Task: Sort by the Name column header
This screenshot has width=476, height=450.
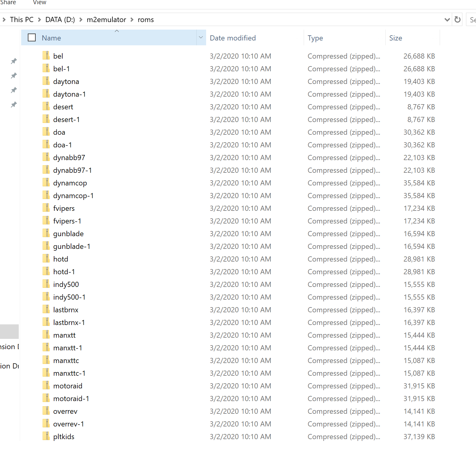Action: [51, 38]
